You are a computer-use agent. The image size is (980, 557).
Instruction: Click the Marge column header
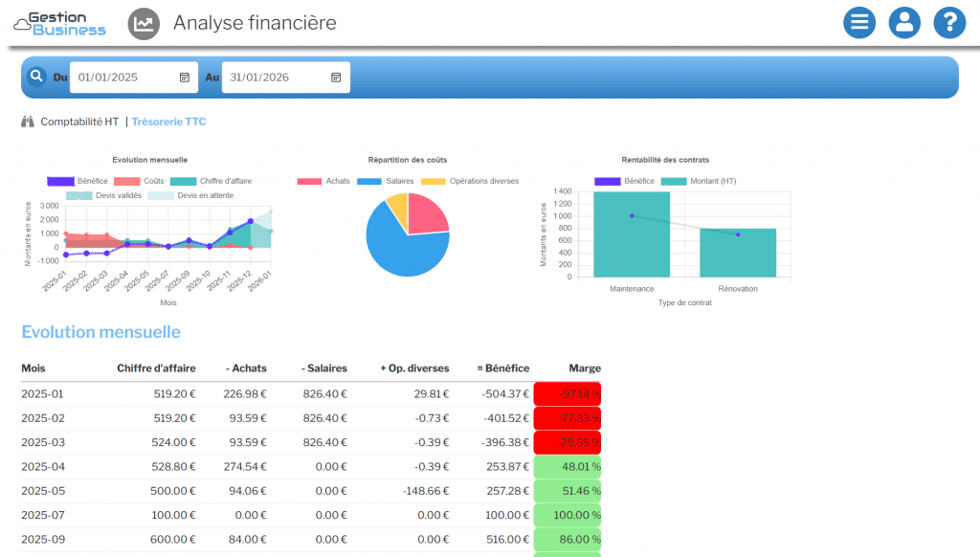coord(585,368)
